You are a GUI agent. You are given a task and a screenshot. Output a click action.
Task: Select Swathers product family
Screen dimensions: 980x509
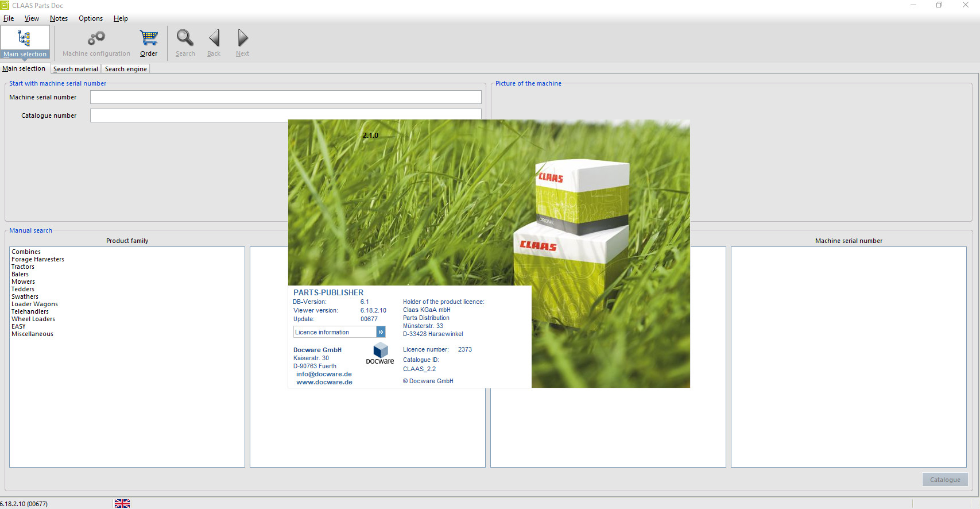pos(25,296)
